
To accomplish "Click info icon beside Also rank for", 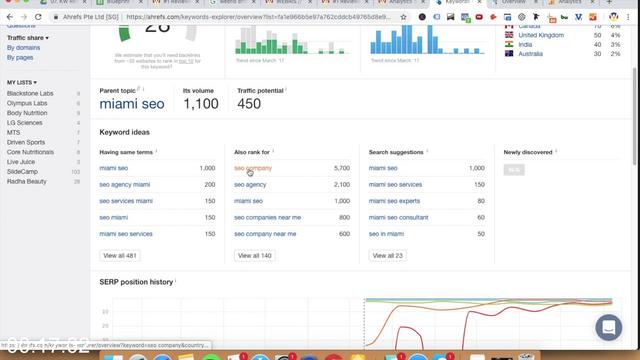I will [273, 151].
